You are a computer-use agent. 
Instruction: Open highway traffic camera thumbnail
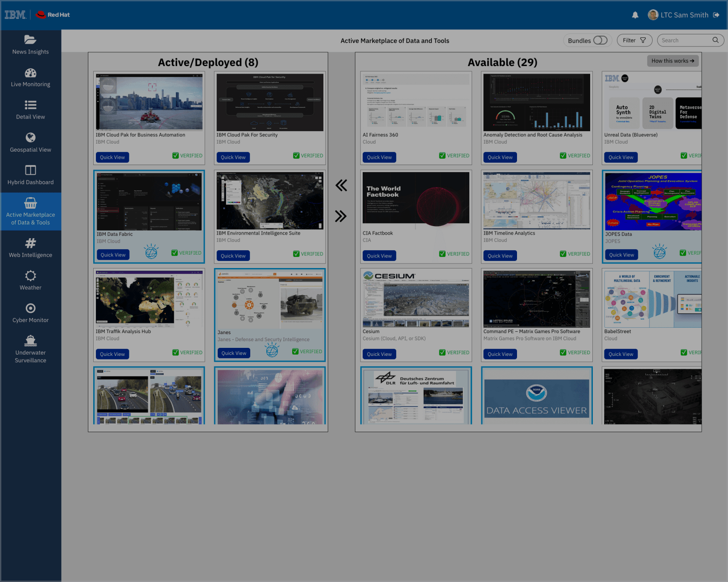pyautogui.click(x=149, y=396)
